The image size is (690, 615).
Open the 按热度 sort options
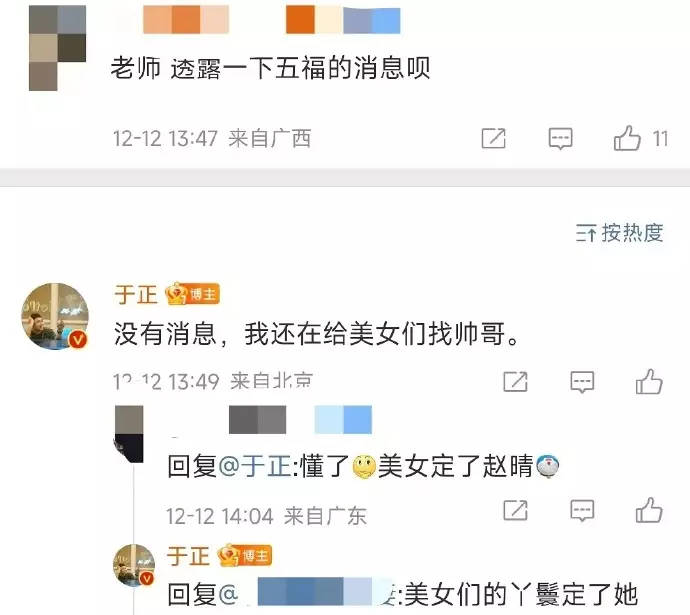pyautogui.click(x=619, y=233)
